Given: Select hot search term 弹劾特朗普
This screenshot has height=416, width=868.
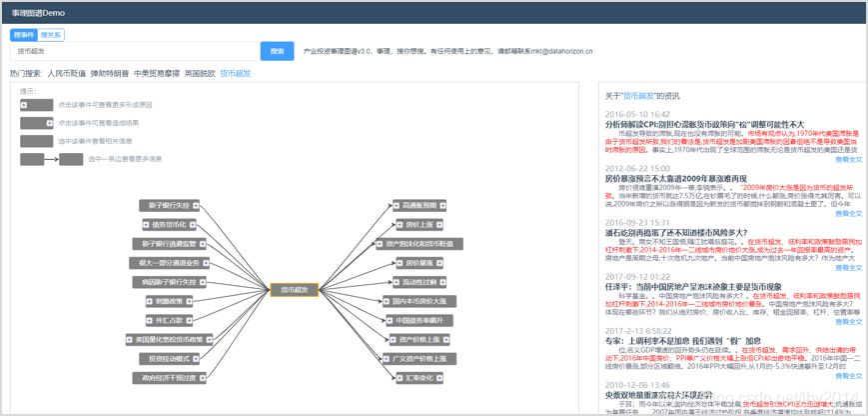Looking at the screenshot, I should (110, 73).
